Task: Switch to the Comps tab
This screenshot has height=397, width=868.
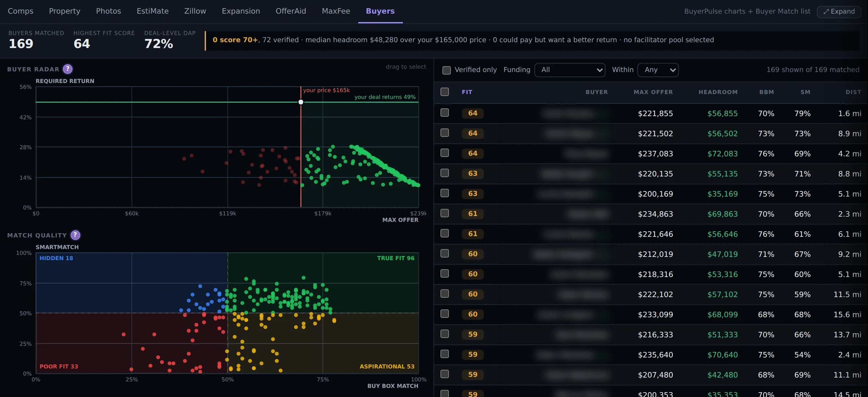Action: [x=20, y=11]
